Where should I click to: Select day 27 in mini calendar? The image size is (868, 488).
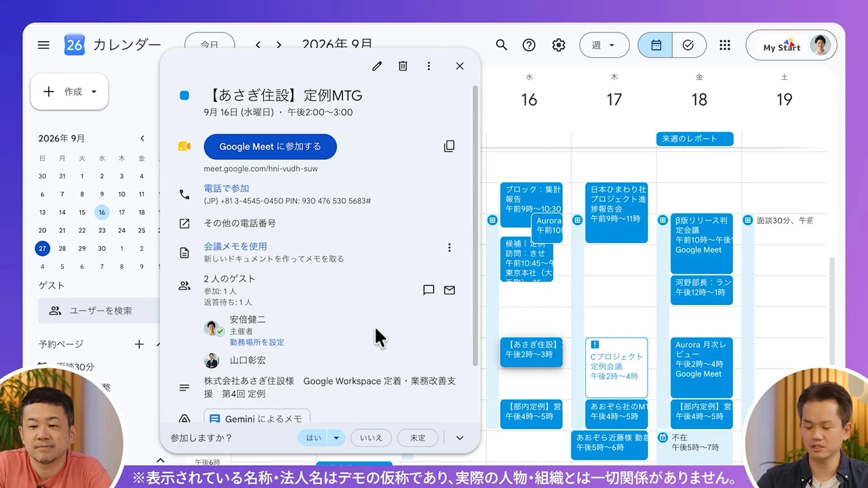tap(42, 249)
